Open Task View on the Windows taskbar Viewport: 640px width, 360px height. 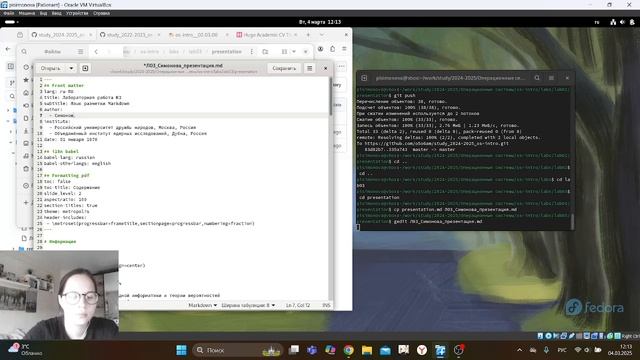pyautogui.click(x=293, y=350)
